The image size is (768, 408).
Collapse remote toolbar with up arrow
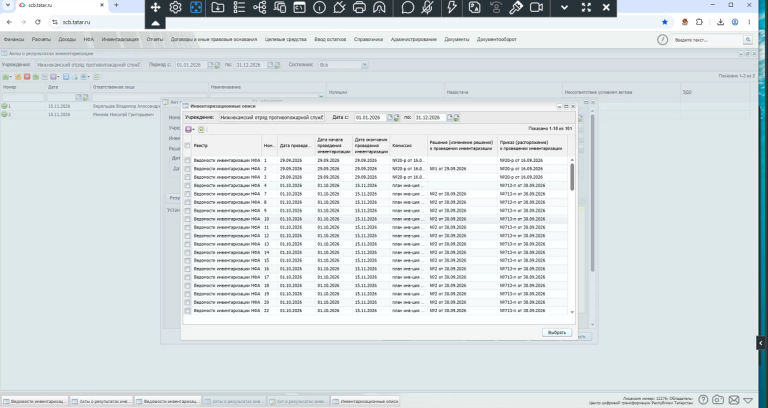point(155,23)
